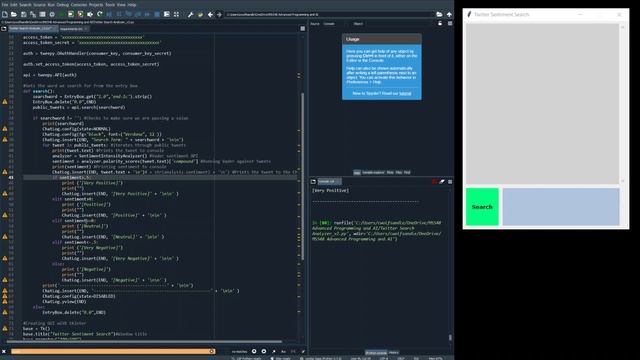Lock the Help pane with the padlock icon
This screenshot has height=360, width=640.
(x=440, y=24)
